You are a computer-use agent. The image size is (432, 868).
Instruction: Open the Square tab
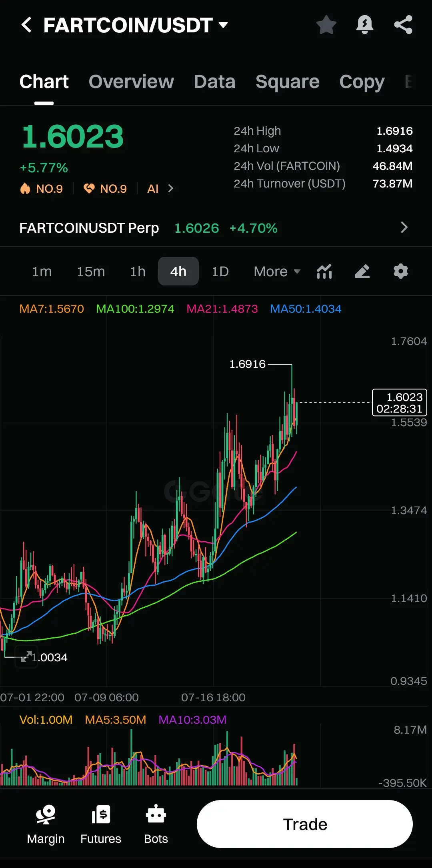(x=288, y=82)
